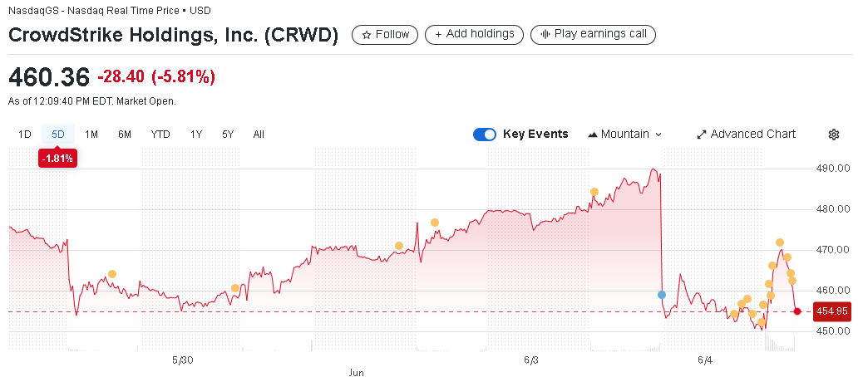This screenshot has height=377, width=868.
Task: Select the 5D time range
Action: (58, 135)
